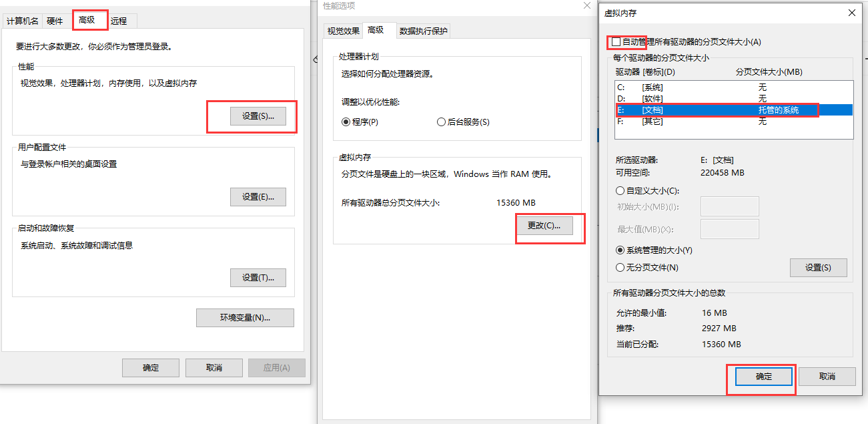Switch to the 计算机名 tab
Viewport: 868px width, 424px height.
23,21
